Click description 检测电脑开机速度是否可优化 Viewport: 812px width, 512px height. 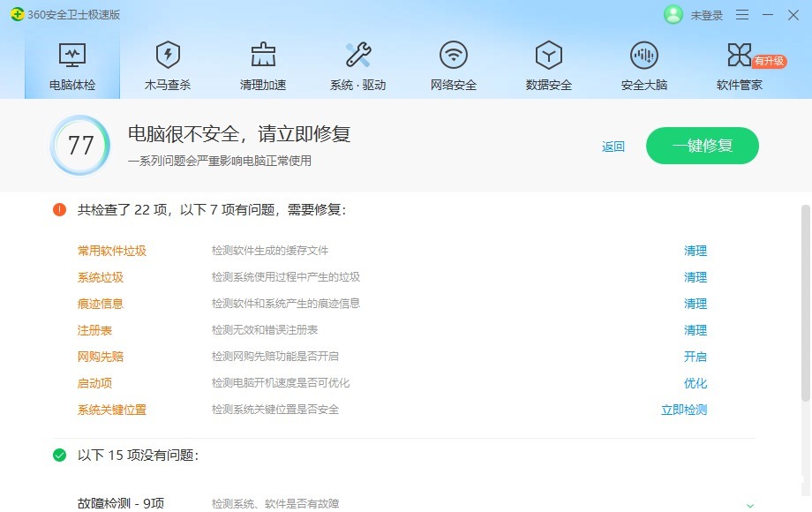(x=281, y=383)
